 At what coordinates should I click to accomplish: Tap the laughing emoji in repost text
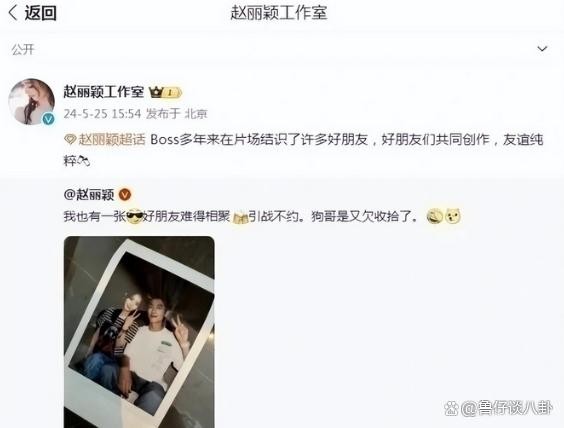tap(435, 217)
